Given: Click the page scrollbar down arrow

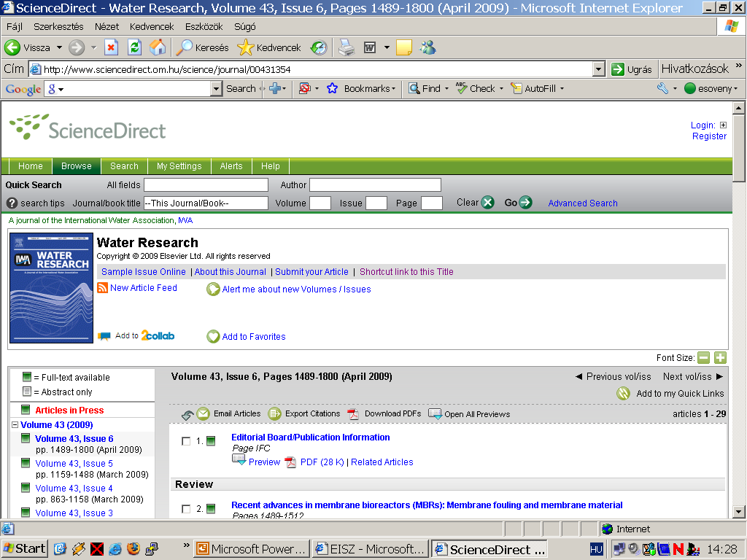Looking at the screenshot, I should [738, 512].
